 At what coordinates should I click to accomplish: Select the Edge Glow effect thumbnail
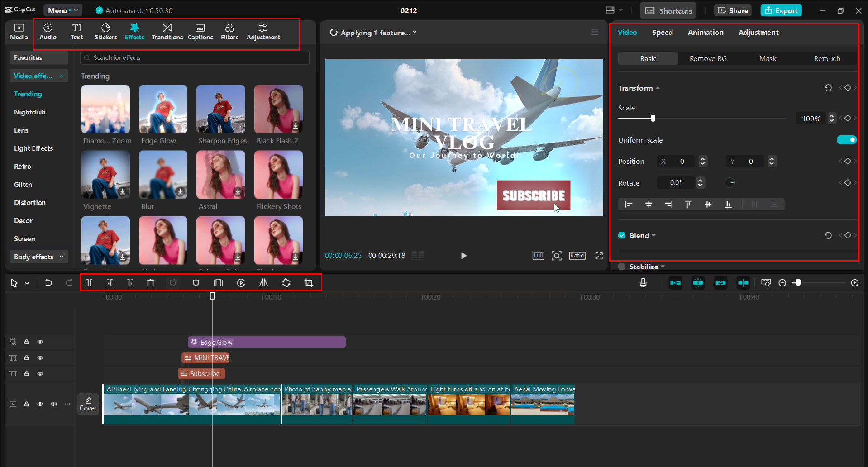[x=162, y=109]
